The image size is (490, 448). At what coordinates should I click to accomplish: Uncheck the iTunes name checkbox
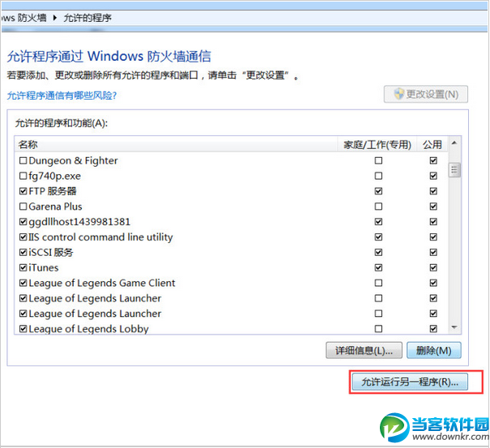23,267
